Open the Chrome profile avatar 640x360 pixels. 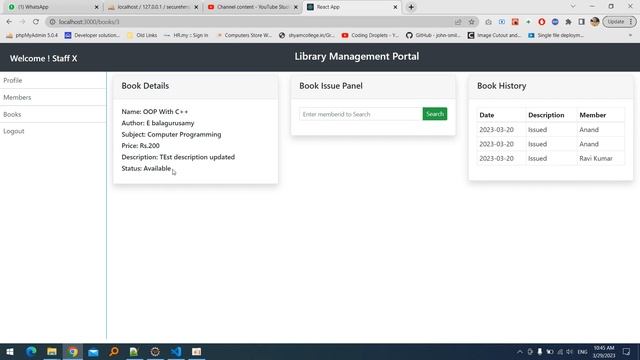point(595,22)
